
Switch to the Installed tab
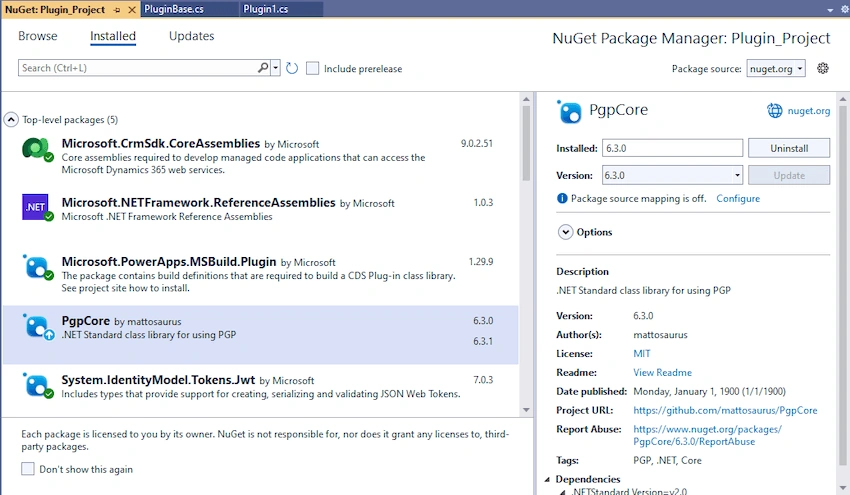[113, 36]
